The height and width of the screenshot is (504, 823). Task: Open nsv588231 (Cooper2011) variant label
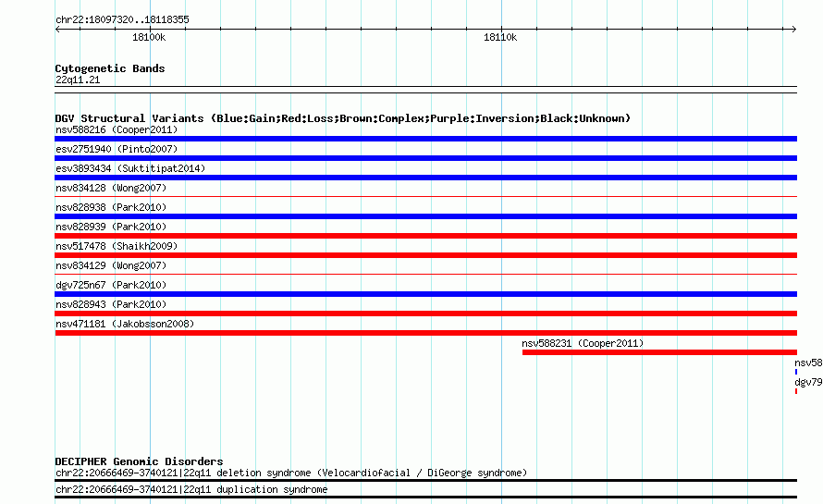(x=583, y=343)
